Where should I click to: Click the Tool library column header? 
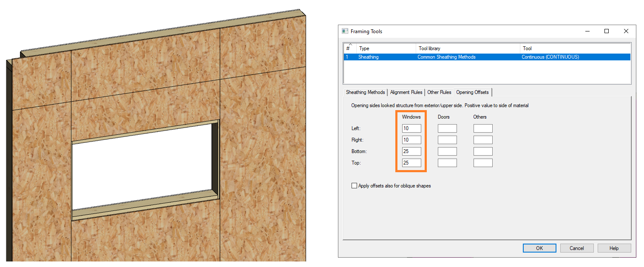(468, 48)
